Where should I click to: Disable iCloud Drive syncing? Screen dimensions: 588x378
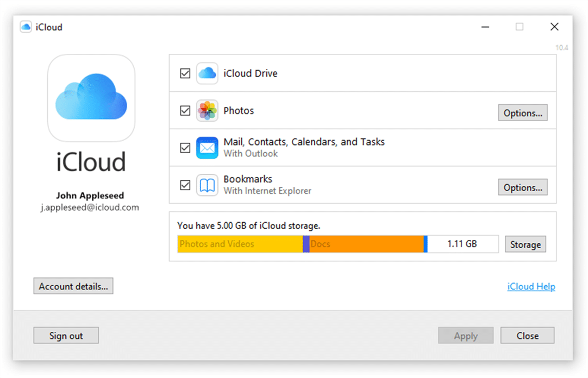point(185,73)
